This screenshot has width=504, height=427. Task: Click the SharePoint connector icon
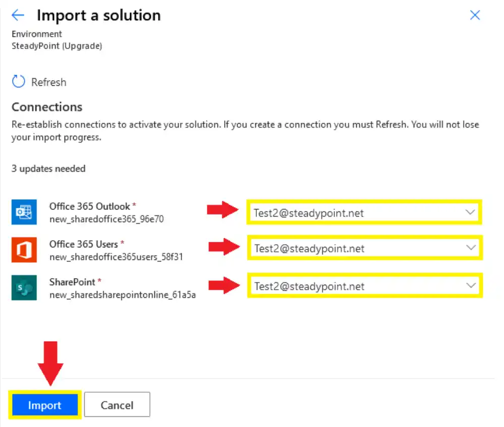tap(24, 288)
